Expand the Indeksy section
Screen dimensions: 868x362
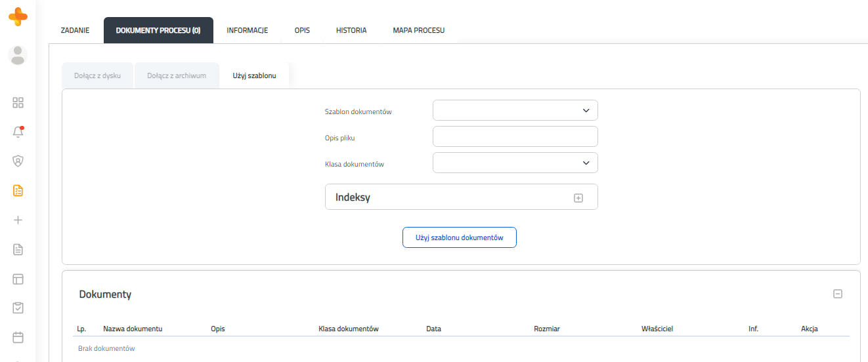click(x=578, y=197)
